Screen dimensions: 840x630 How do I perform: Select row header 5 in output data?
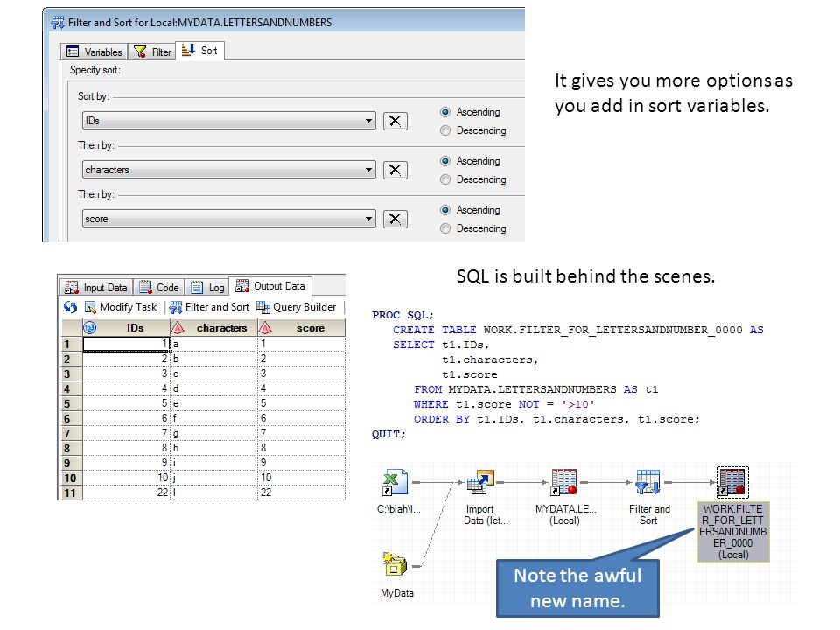point(73,403)
